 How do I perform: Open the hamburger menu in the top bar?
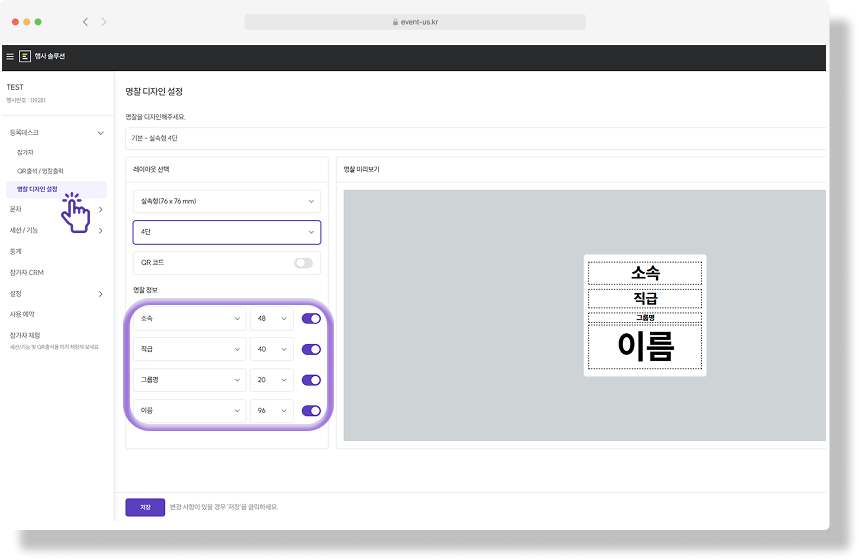click(10, 57)
